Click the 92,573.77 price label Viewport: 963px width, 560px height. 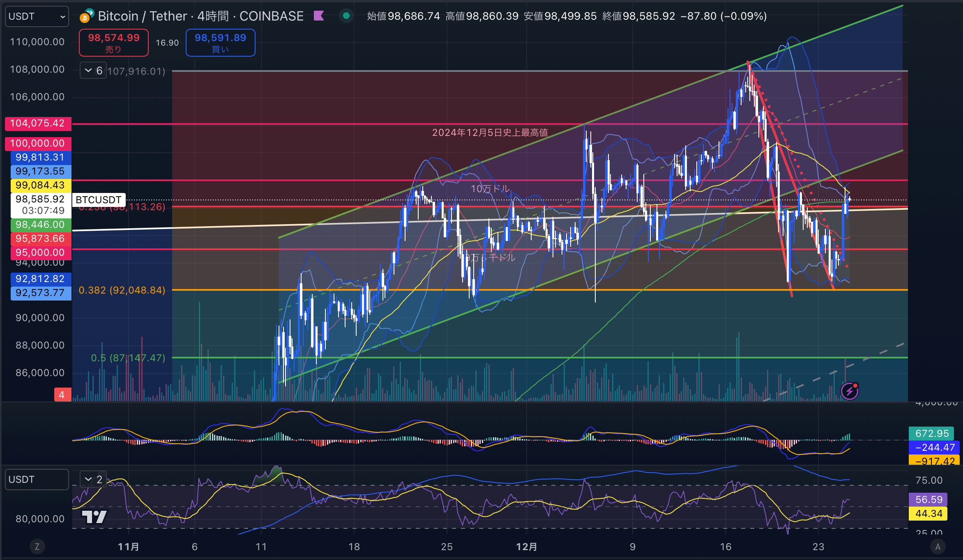tap(40, 293)
